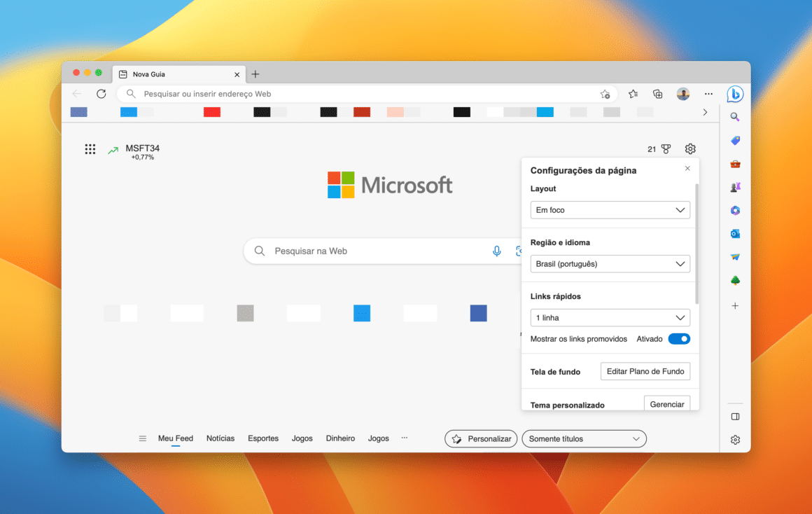Open the Search tool in the sidebar

[x=735, y=116]
